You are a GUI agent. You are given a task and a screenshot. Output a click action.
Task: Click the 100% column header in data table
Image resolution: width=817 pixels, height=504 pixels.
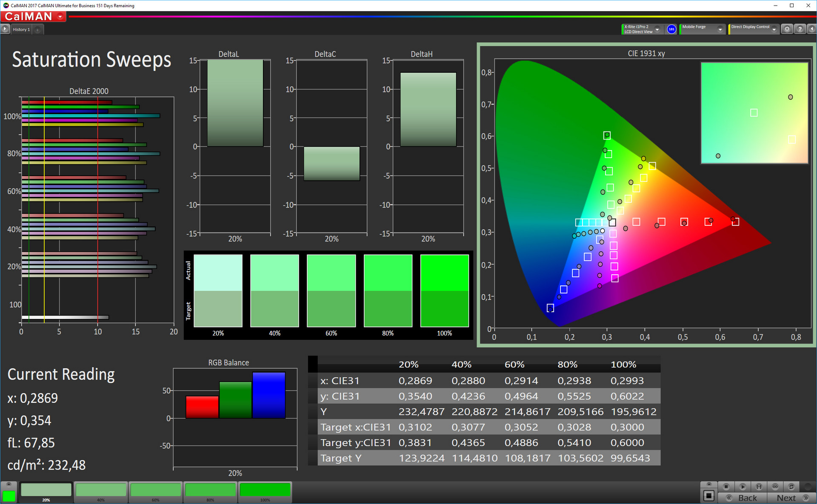click(x=623, y=364)
